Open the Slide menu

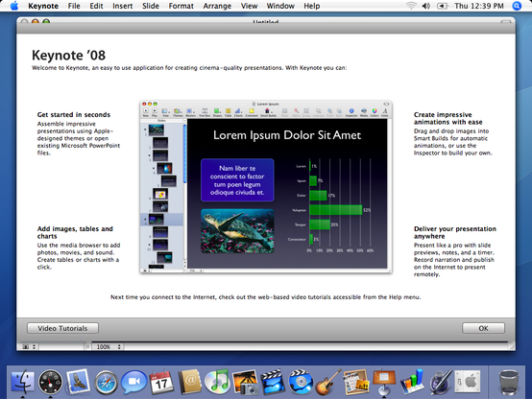click(151, 6)
